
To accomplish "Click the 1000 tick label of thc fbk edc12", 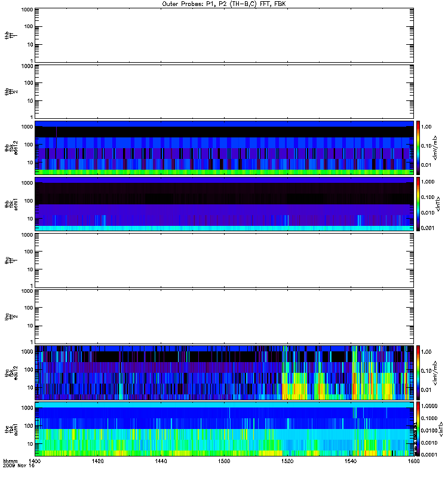I will pyautogui.click(x=27, y=352).
